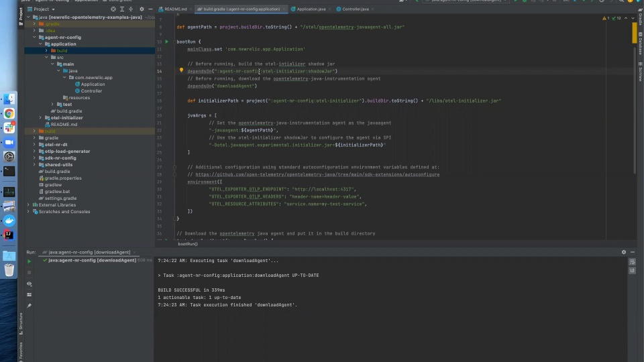
Task: Collapse the agent-nr-config module
Action: click(34, 37)
